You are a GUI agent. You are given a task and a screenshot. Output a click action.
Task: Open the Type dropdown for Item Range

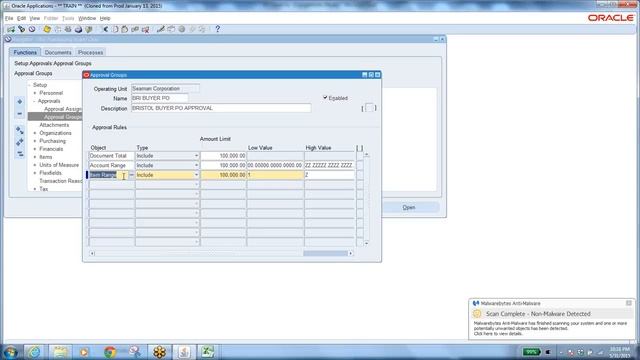pos(196,175)
